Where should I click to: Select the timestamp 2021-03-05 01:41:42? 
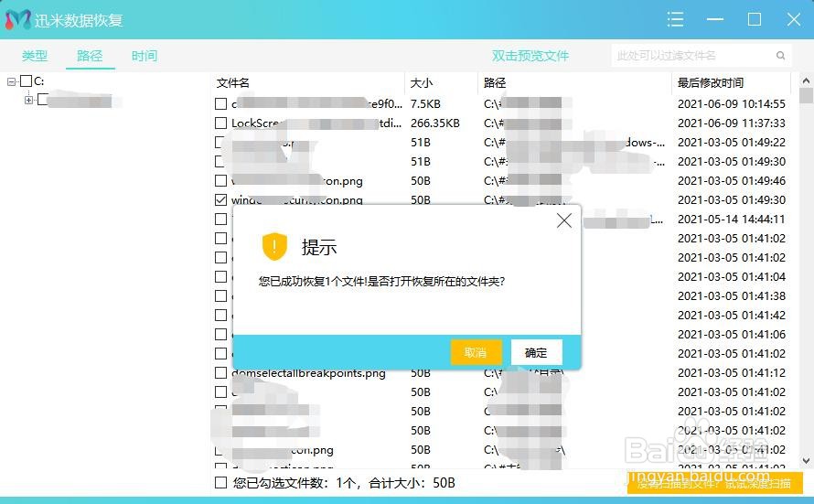[x=732, y=315]
